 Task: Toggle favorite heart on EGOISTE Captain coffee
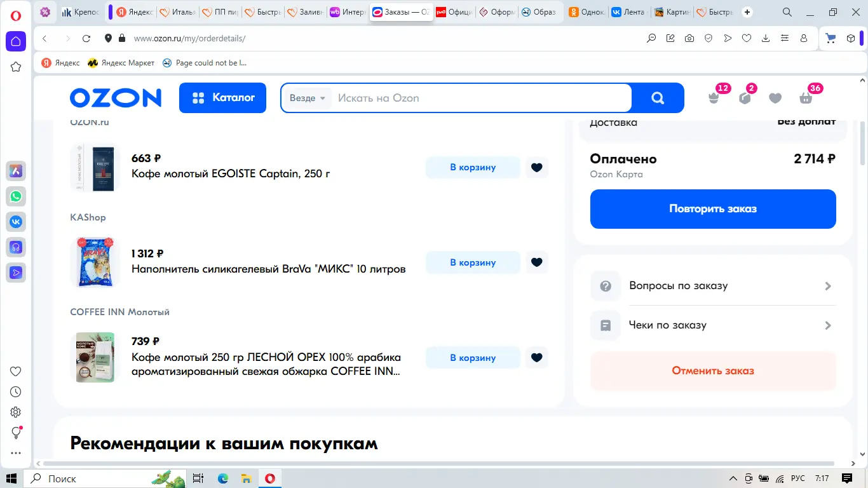(x=536, y=167)
